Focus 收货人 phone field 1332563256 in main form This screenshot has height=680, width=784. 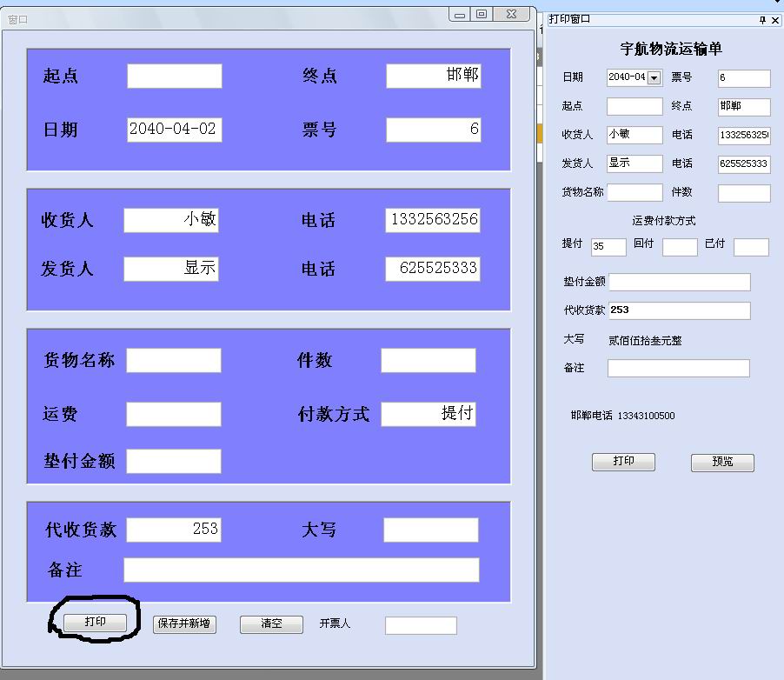click(433, 220)
